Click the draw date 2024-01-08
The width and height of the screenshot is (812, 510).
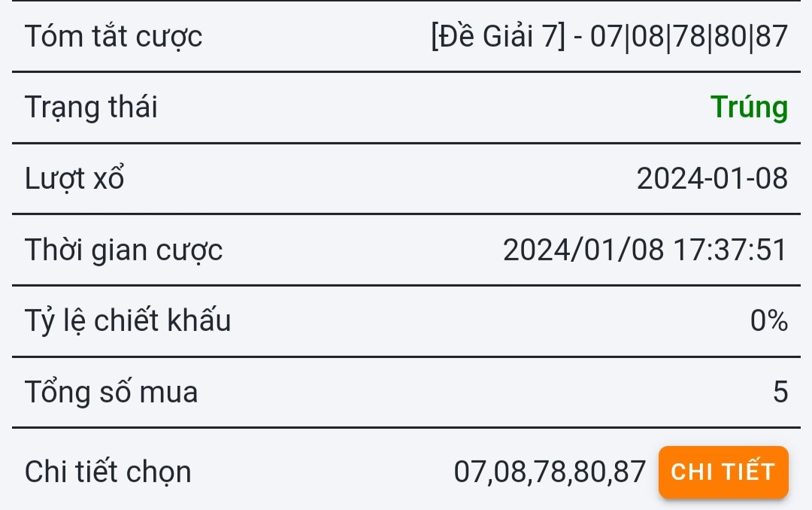pyautogui.click(x=713, y=178)
